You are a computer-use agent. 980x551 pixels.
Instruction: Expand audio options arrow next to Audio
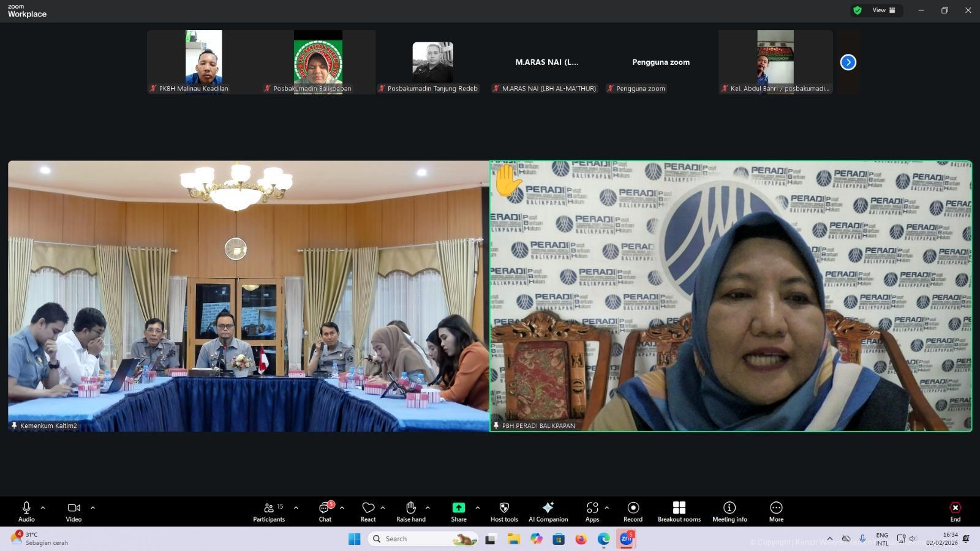[43, 508]
